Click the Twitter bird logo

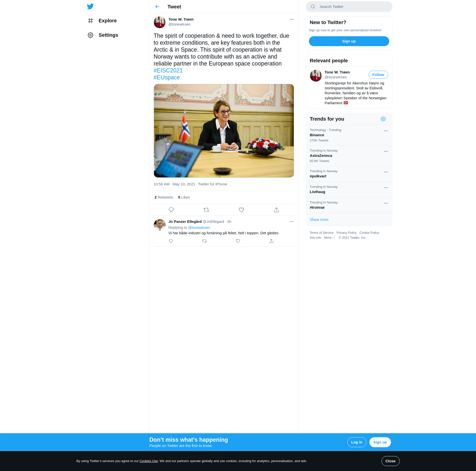[x=90, y=6]
